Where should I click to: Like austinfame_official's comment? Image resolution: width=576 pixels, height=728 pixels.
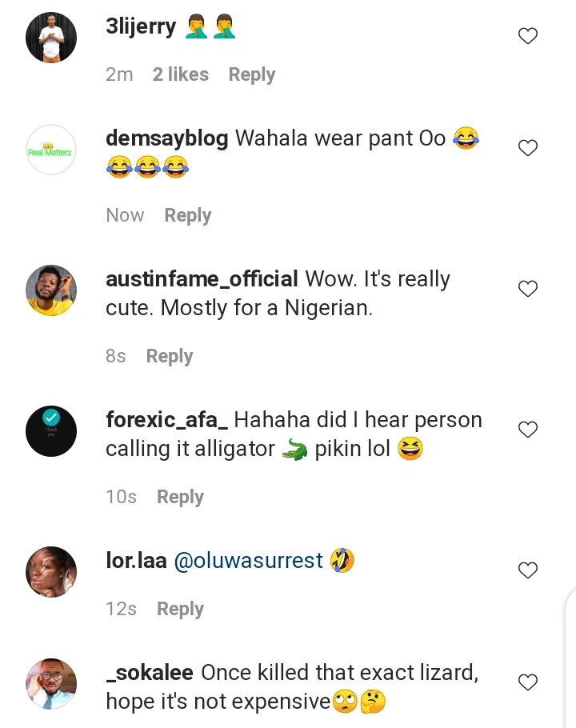click(x=528, y=289)
